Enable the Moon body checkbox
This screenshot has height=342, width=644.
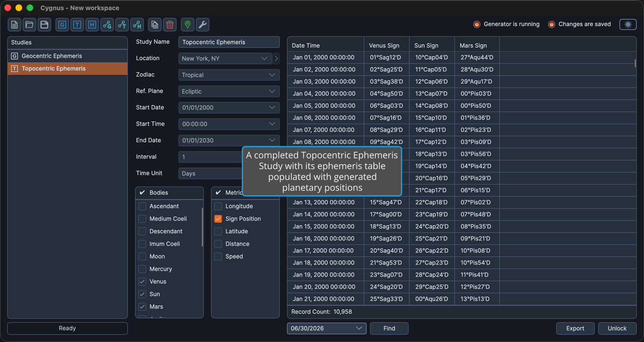tap(142, 256)
